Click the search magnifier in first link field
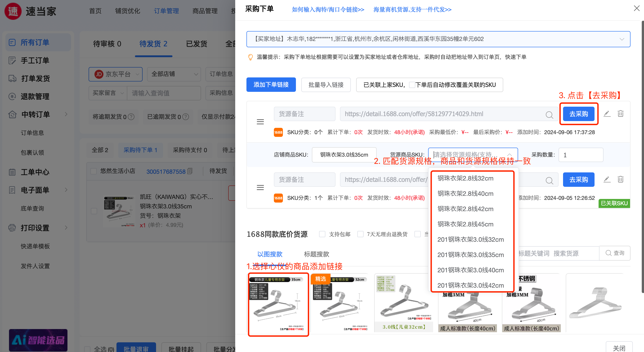This screenshot has height=352, width=644. click(x=549, y=115)
